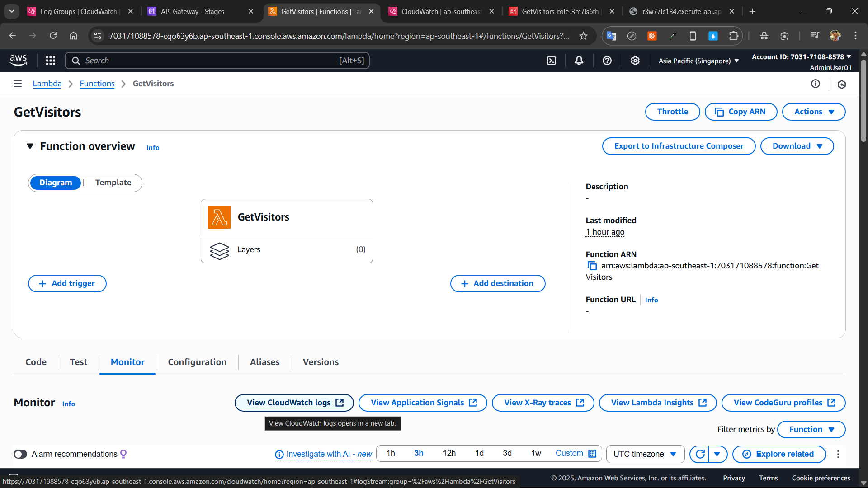This screenshot has height=488, width=868.
Task: Open the refresh interval dropdown arrow
Action: 717,454
